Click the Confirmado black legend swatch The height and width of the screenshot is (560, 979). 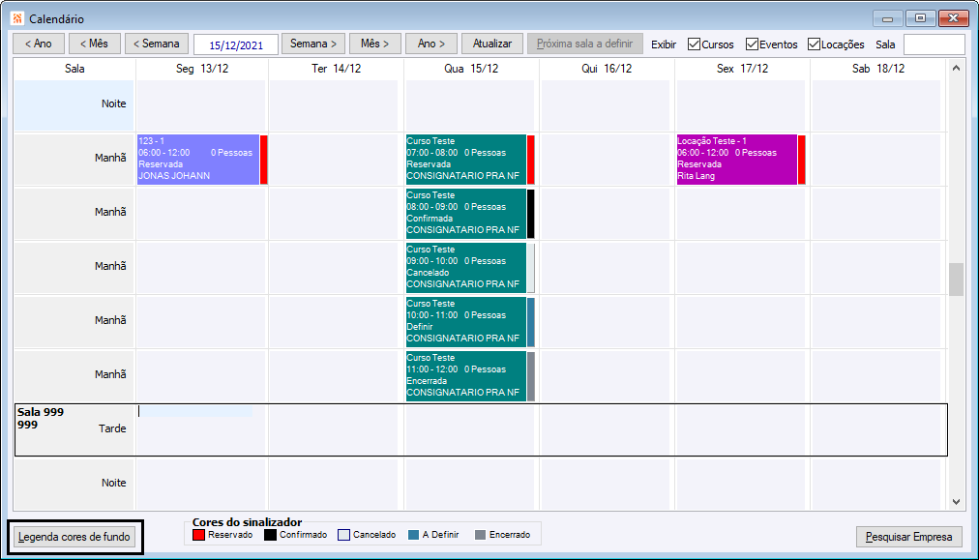pyautogui.click(x=270, y=535)
